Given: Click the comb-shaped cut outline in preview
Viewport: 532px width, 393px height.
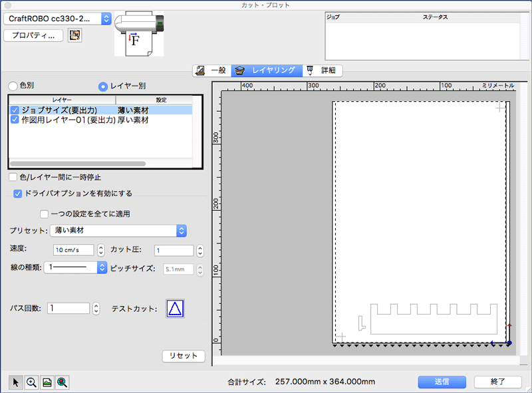Looking at the screenshot, I should [434, 319].
